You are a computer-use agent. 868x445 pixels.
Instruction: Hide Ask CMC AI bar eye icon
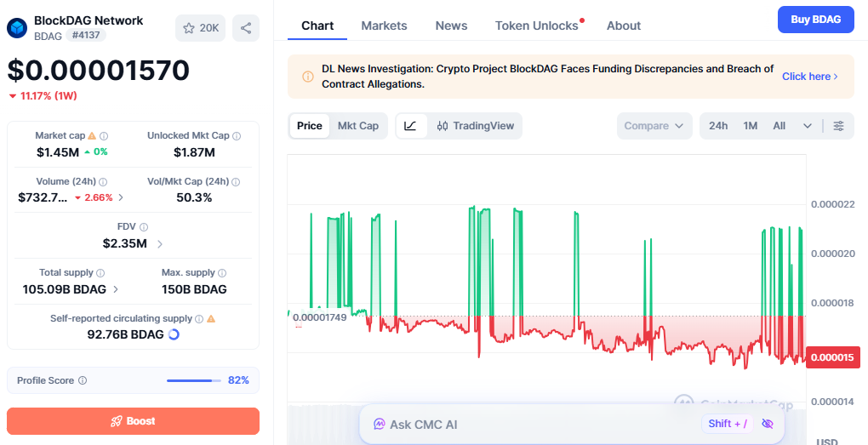click(x=768, y=424)
